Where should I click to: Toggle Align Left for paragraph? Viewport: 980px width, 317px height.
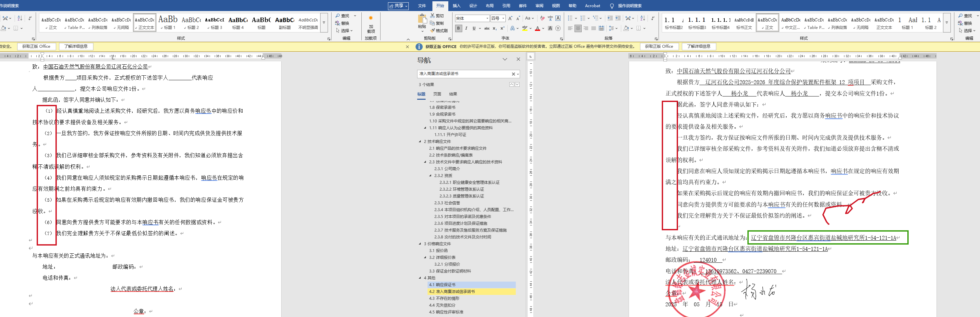coord(570,28)
